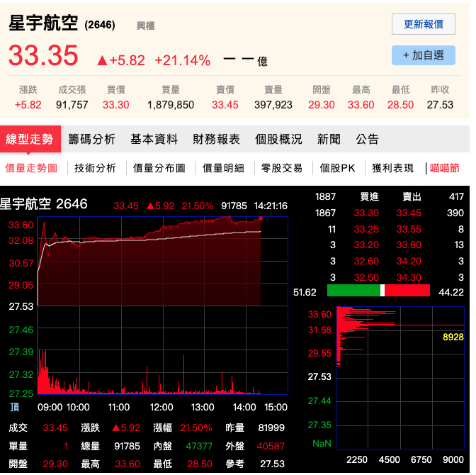Click the red sell portion of ratio bar
This screenshot has width=476, height=475.
pyautogui.click(x=407, y=290)
